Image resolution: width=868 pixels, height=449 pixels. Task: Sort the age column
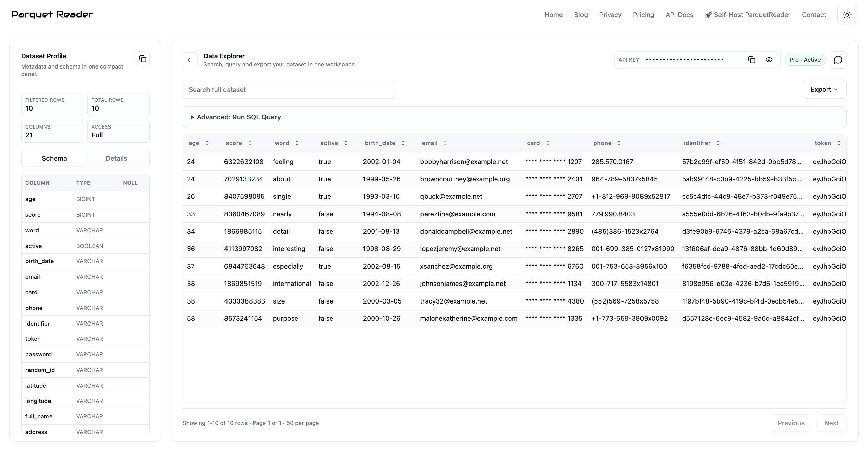click(207, 143)
